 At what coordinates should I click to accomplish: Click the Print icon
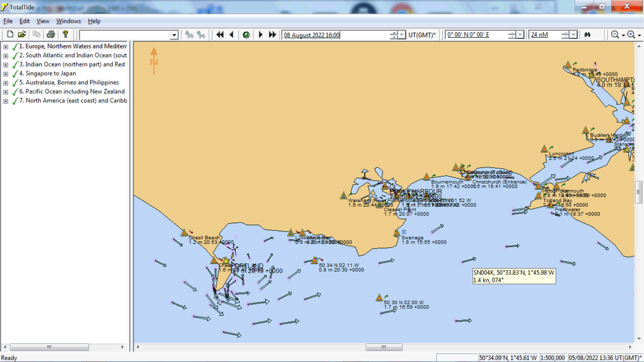(51, 35)
